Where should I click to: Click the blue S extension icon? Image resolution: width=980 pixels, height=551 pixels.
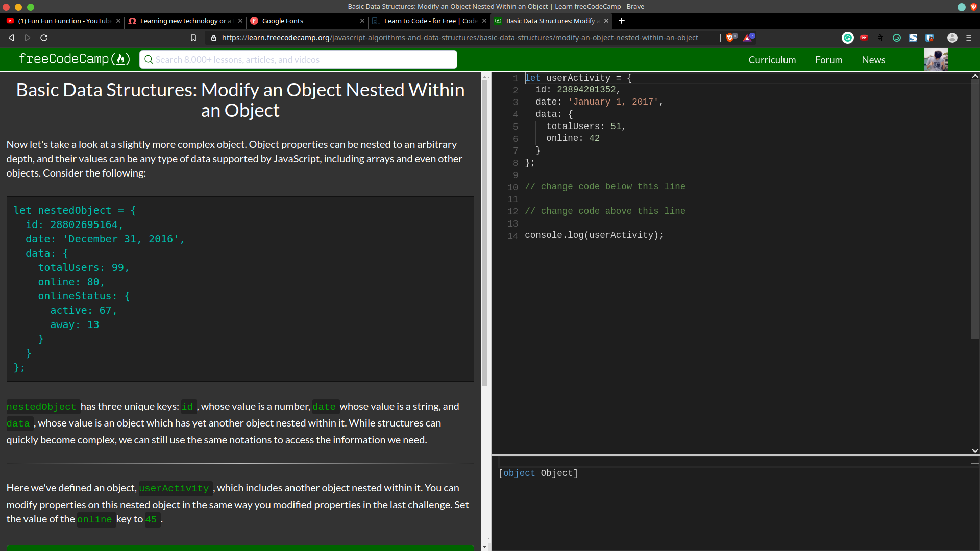(913, 38)
